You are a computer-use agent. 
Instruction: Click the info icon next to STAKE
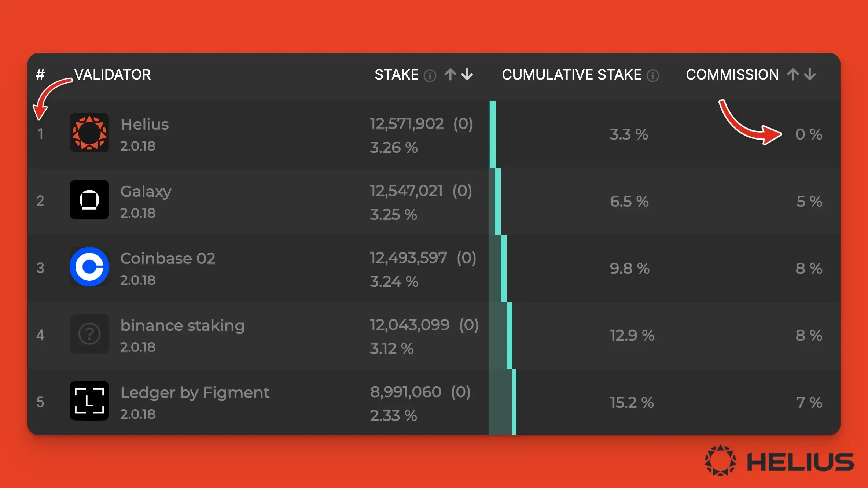click(x=430, y=75)
